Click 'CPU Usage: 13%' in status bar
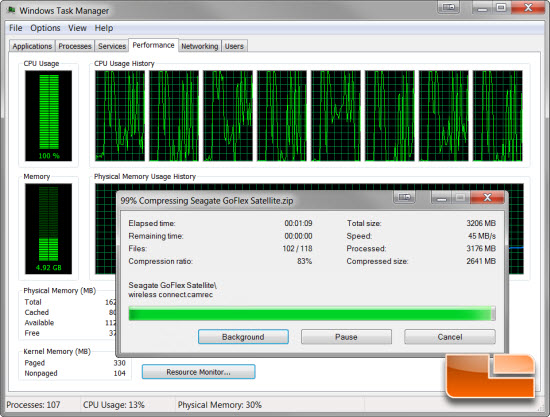This screenshot has width=550, height=417. coord(114,405)
